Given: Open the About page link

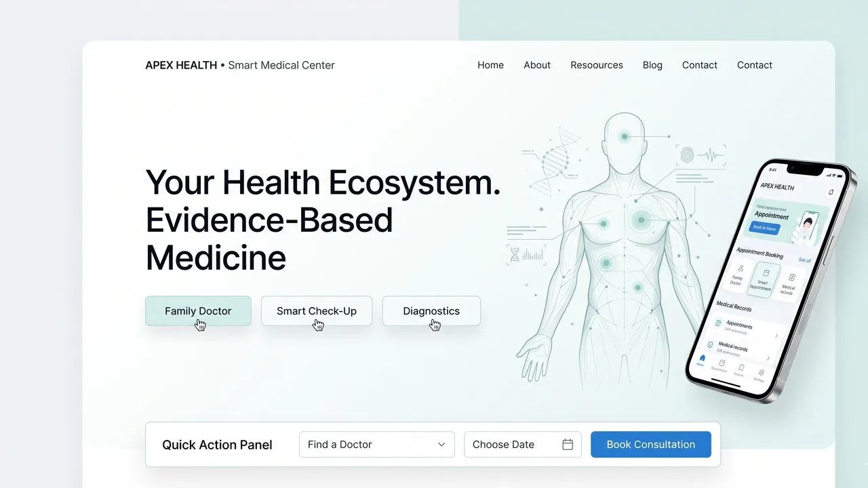Looking at the screenshot, I should pos(537,65).
